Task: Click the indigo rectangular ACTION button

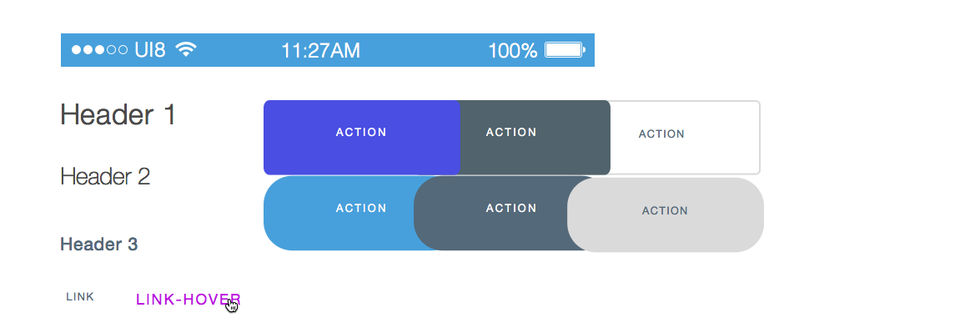Action: click(x=361, y=137)
